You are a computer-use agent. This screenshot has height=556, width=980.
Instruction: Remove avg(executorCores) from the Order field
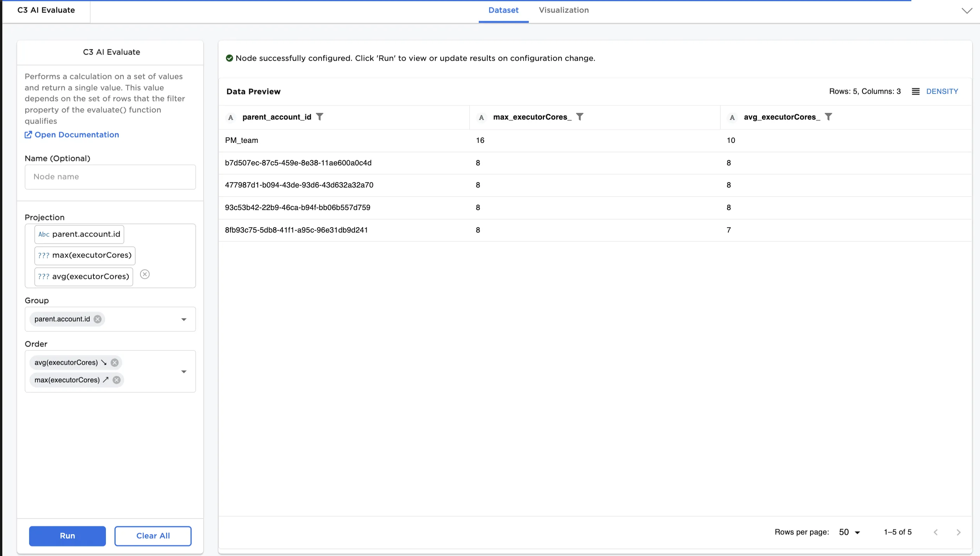pos(114,362)
